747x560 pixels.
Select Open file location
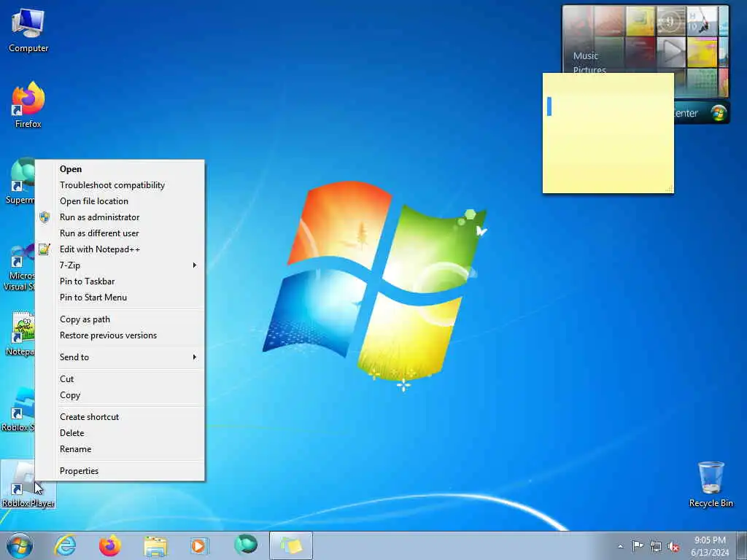click(x=120, y=201)
